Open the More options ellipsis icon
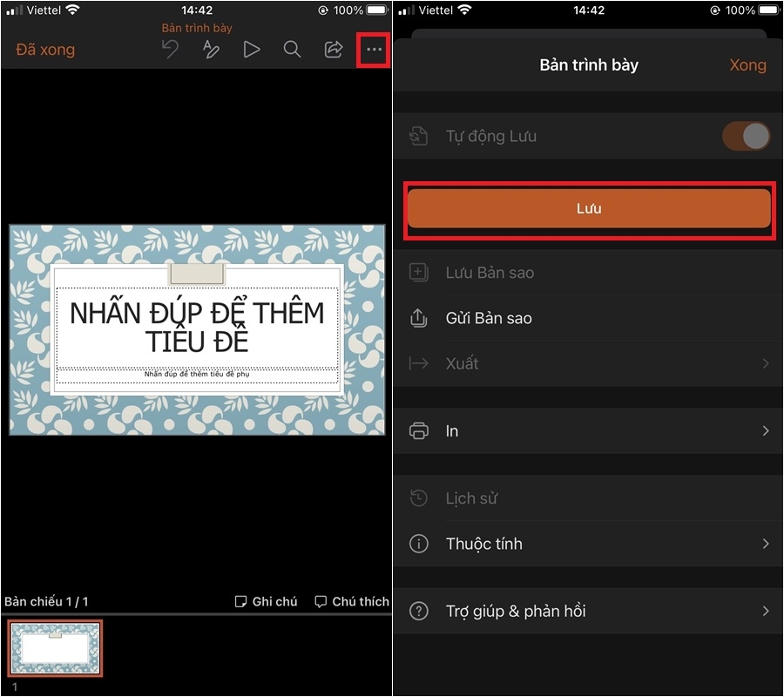The image size is (784, 697). tap(373, 50)
